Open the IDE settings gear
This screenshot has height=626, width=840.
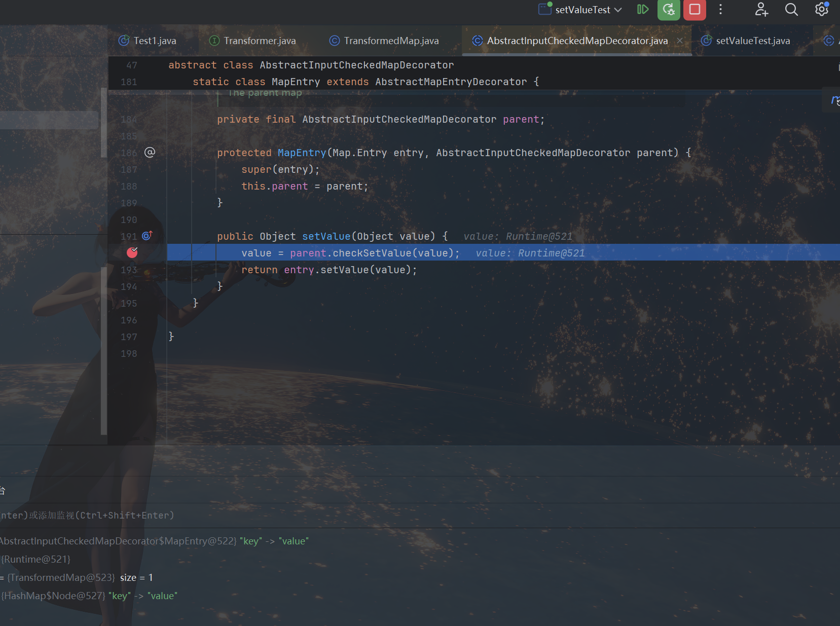[x=821, y=10]
